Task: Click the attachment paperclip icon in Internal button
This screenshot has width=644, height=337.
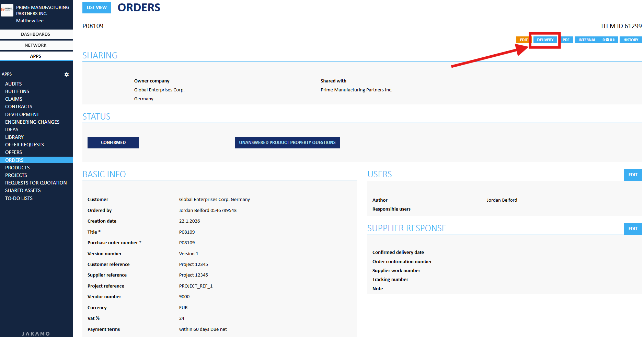Action: click(613, 40)
